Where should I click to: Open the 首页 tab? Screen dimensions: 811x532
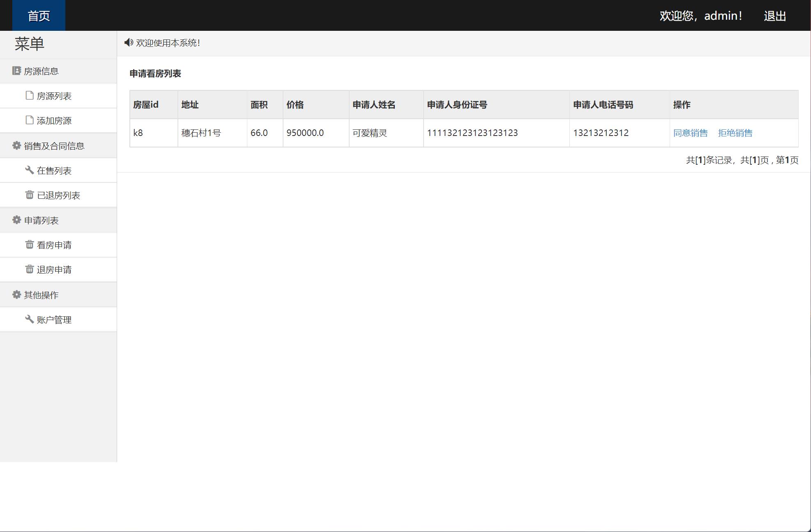point(39,16)
